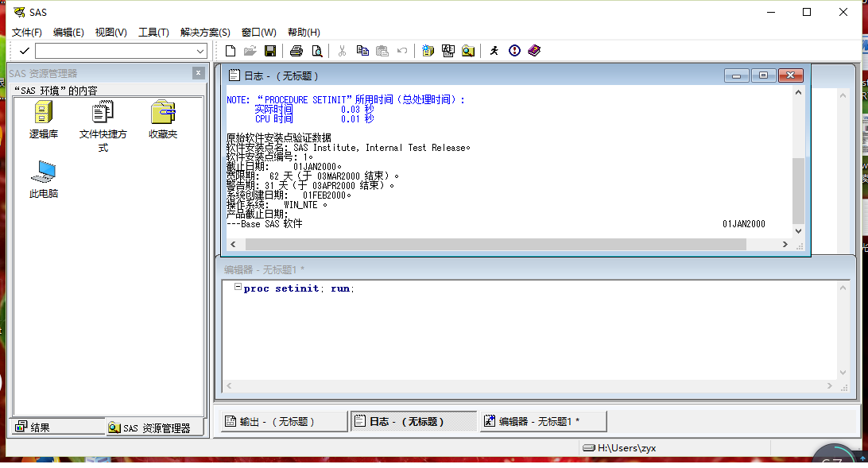Click the folder with magnifier toolbar icon
Screen dimensions: 868x468
468,51
